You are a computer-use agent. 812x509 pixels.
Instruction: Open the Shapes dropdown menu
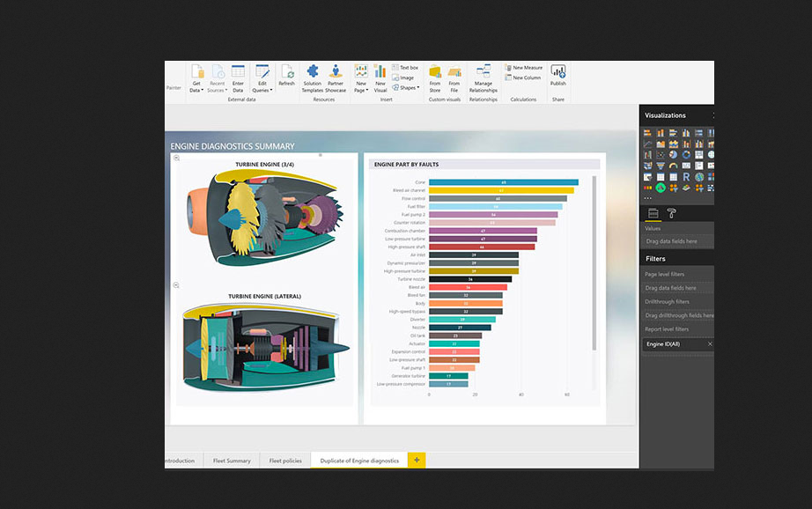tap(407, 88)
